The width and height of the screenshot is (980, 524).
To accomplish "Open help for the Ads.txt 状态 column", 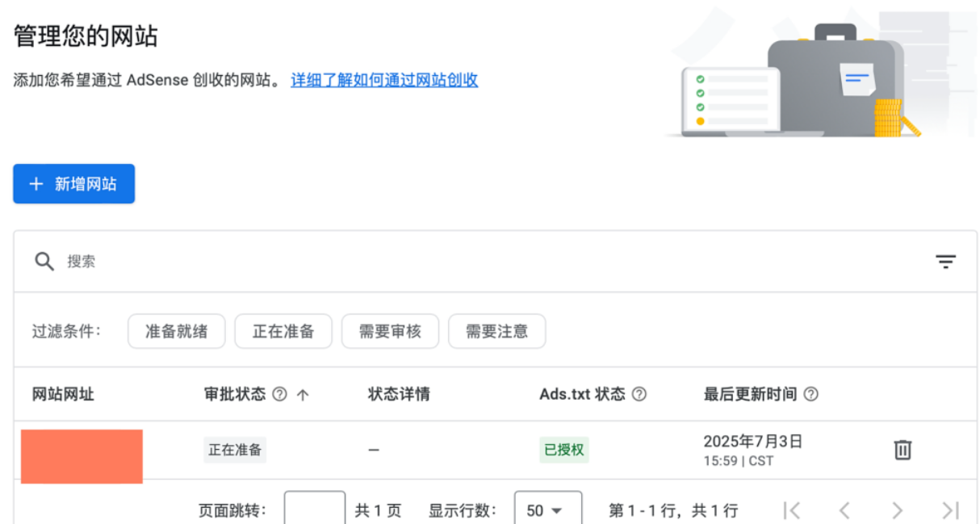I will (638, 394).
